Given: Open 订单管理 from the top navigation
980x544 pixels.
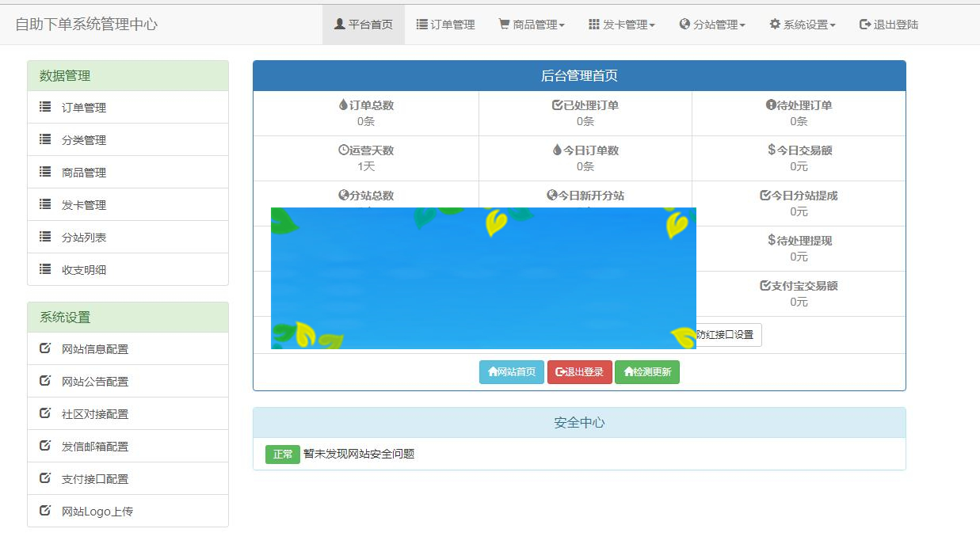Looking at the screenshot, I should click(x=444, y=24).
